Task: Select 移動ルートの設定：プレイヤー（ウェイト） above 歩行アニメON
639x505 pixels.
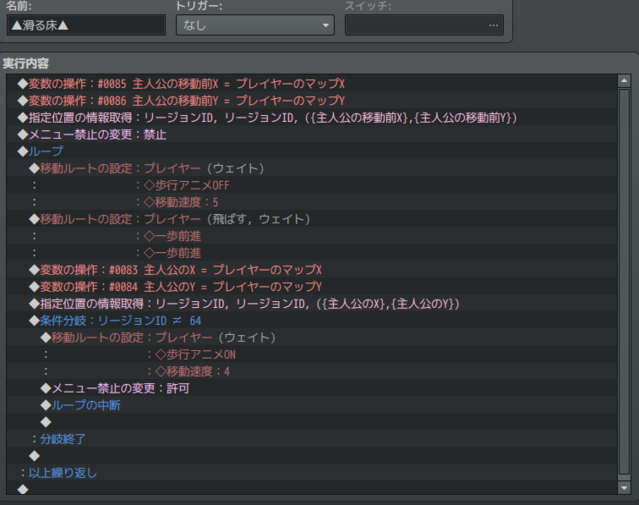Action: [x=312, y=337]
